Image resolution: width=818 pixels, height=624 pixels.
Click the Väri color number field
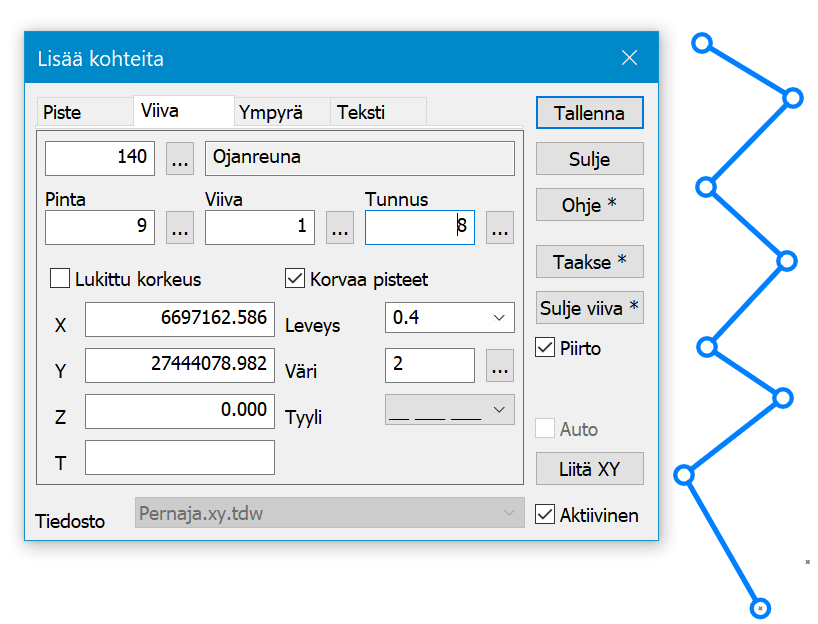tap(429, 366)
